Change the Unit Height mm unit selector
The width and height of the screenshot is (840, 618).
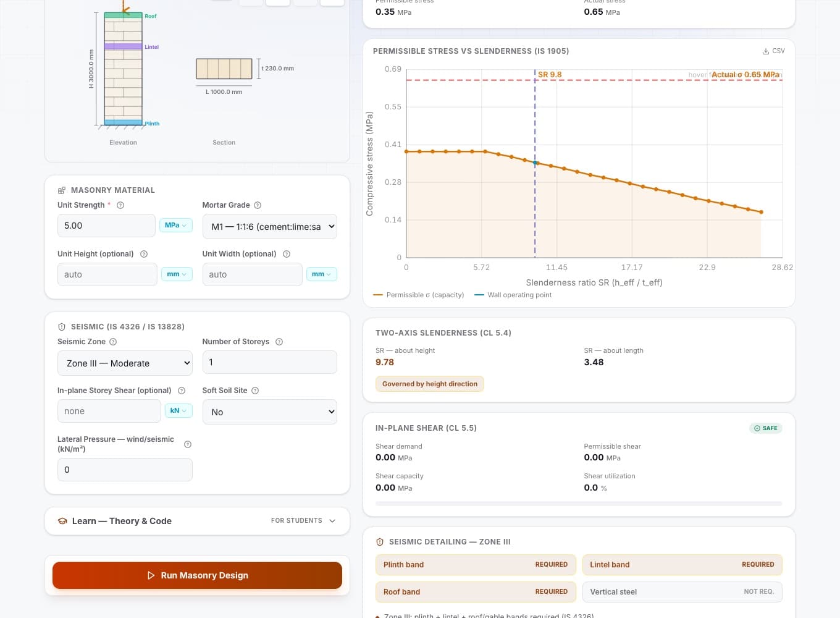click(177, 274)
